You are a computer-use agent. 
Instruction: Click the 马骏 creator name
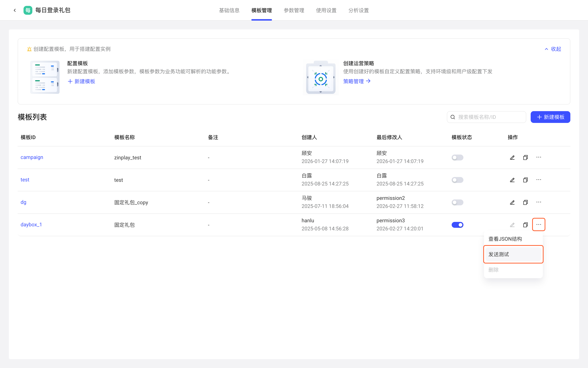coord(307,198)
